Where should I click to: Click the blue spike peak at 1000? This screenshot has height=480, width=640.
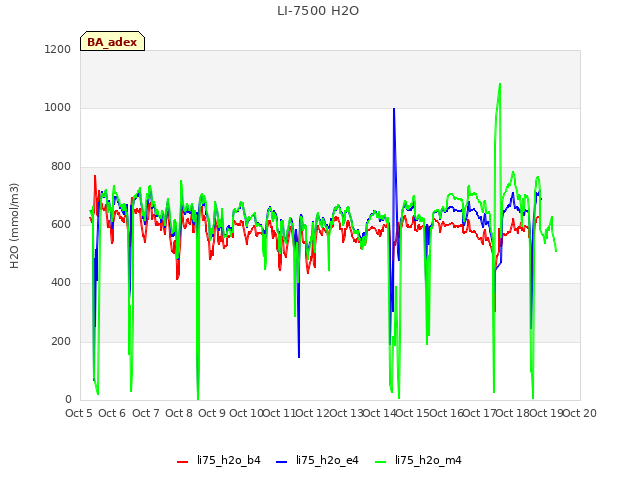(x=394, y=109)
